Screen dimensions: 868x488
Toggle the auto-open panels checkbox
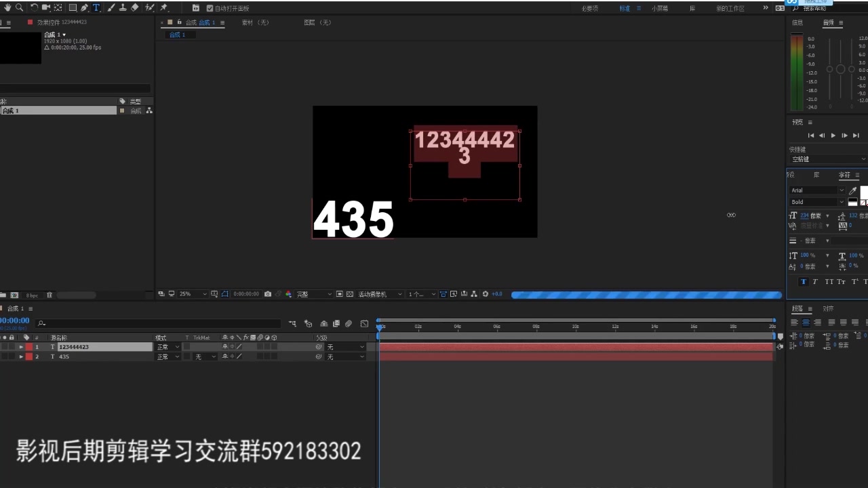pos(210,8)
